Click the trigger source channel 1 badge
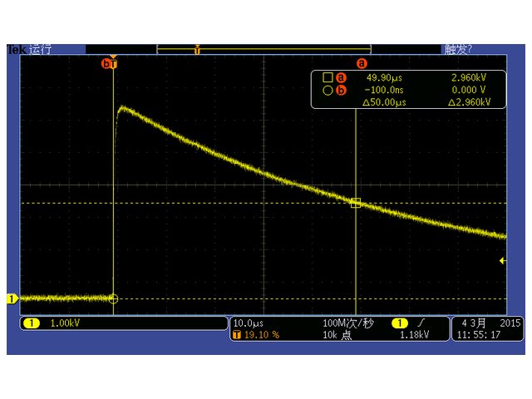 point(400,323)
